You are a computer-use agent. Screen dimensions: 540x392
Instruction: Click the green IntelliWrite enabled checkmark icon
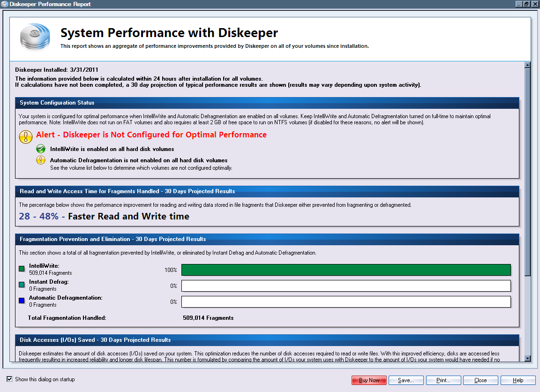click(41, 149)
